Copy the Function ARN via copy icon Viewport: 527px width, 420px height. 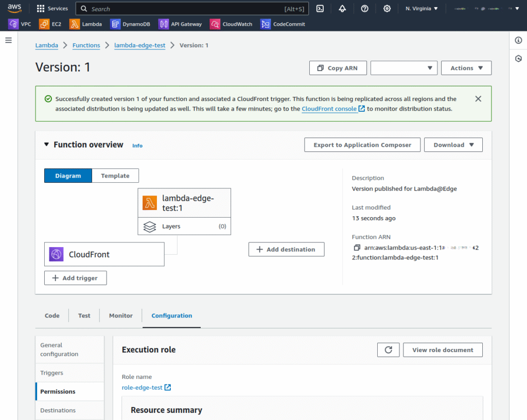(357, 248)
